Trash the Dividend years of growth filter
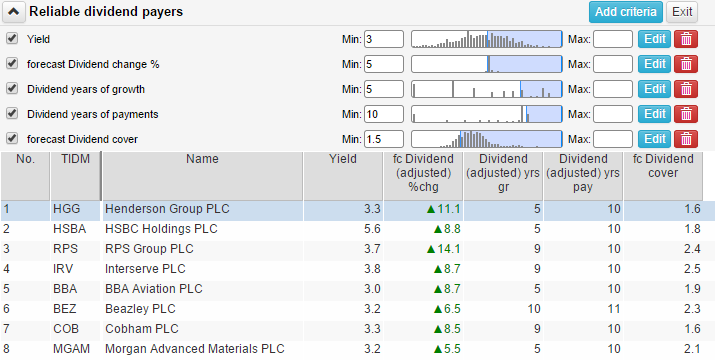The image size is (715, 360). [x=686, y=89]
